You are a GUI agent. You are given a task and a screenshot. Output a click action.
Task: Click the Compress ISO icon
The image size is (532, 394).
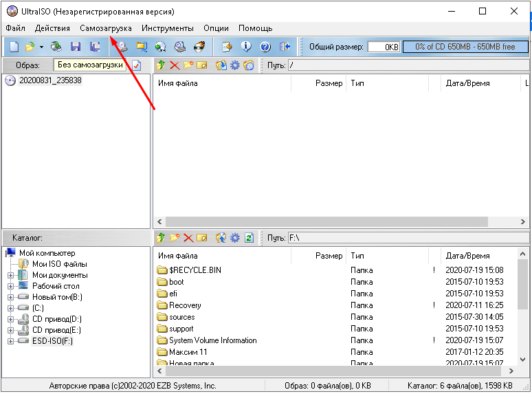[142, 47]
